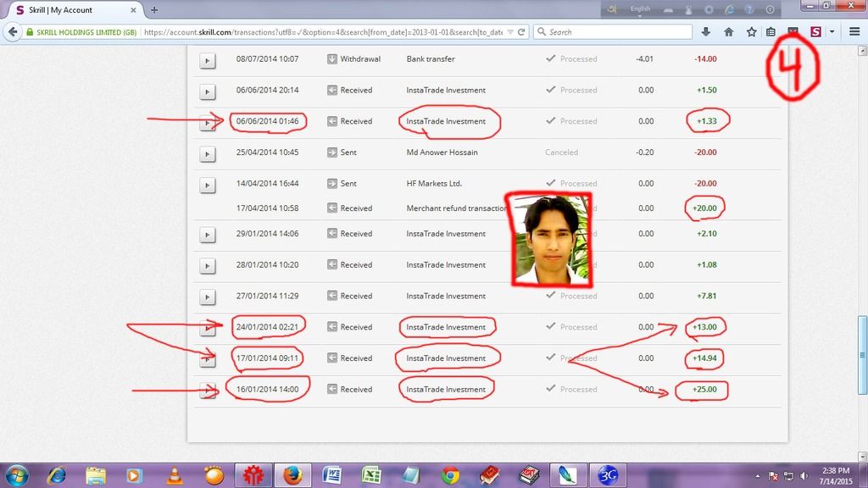
Task: Click the Withdrawal type icon
Action: click(x=332, y=58)
